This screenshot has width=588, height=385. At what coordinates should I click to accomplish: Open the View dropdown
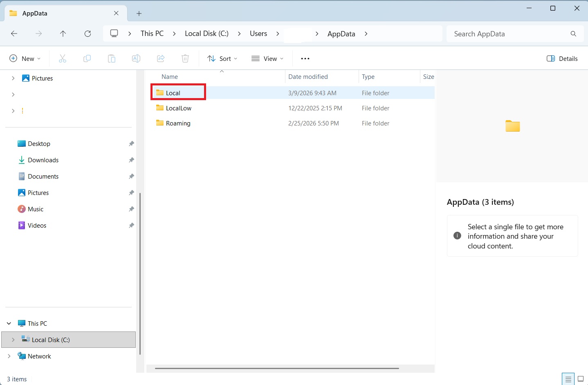[267, 59]
